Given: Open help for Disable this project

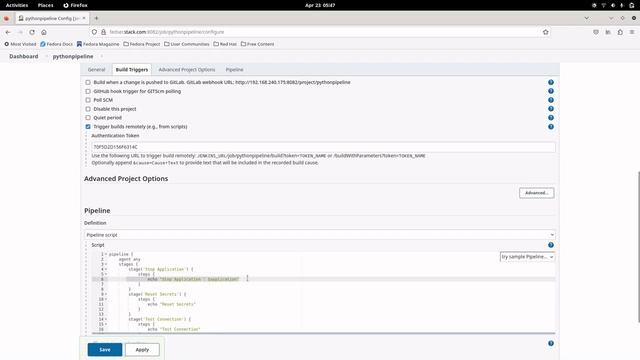Looking at the screenshot, I should (x=551, y=109).
